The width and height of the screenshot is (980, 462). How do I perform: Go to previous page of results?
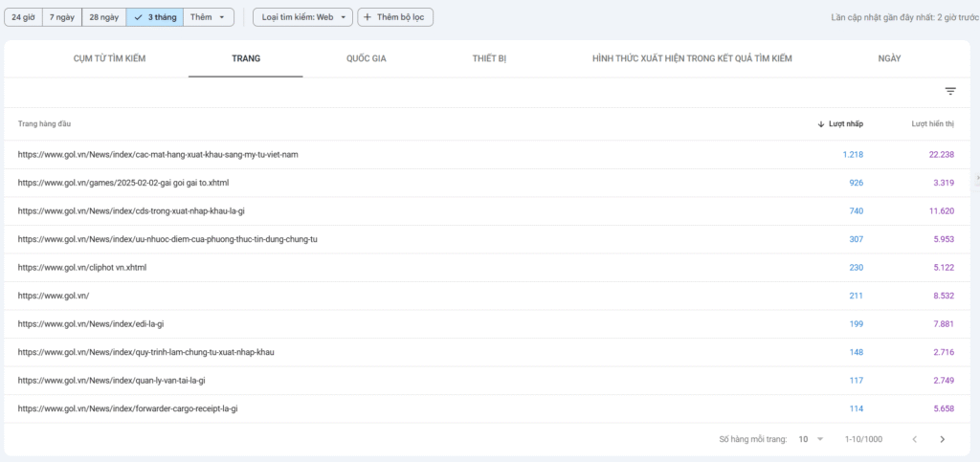(914, 439)
